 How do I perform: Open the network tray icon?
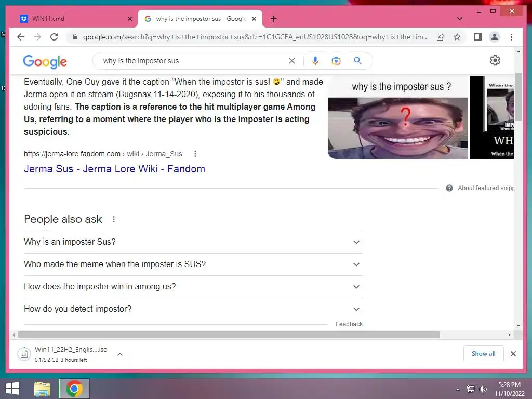[471, 389]
